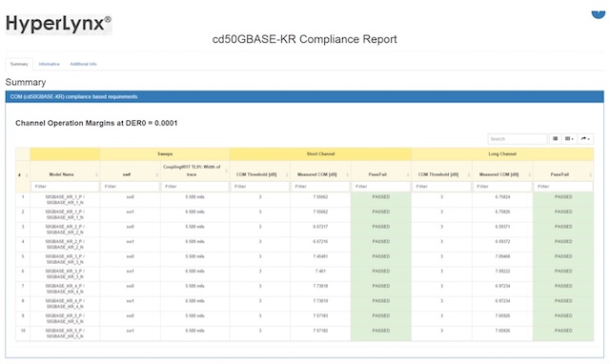Select Short Channel value 7.57183

pyautogui.click(x=320, y=315)
